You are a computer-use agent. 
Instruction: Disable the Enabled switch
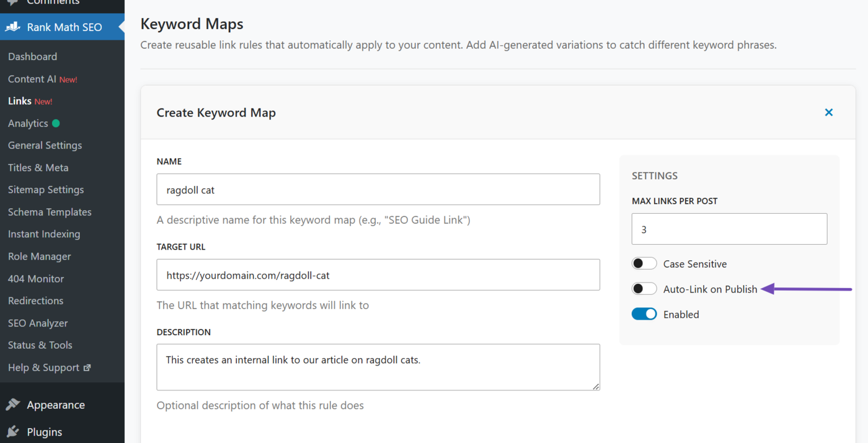coord(644,314)
